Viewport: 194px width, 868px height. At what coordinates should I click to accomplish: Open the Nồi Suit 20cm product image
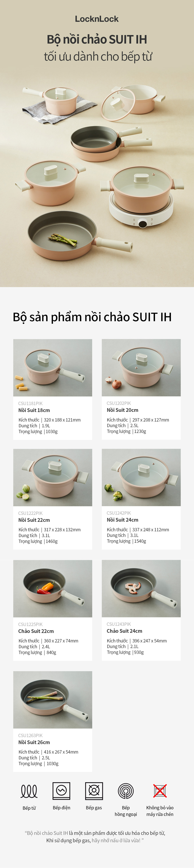(141, 368)
